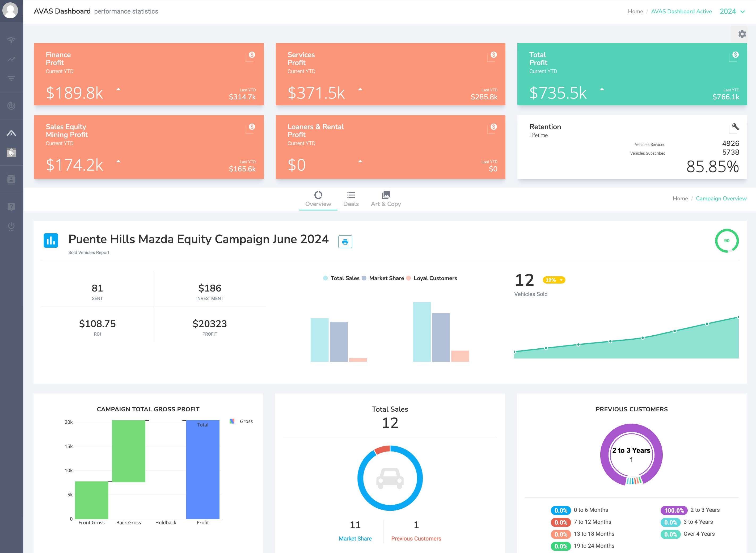Expand the 19% vehicles sold badge
This screenshot has height=553, width=756.
click(554, 280)
